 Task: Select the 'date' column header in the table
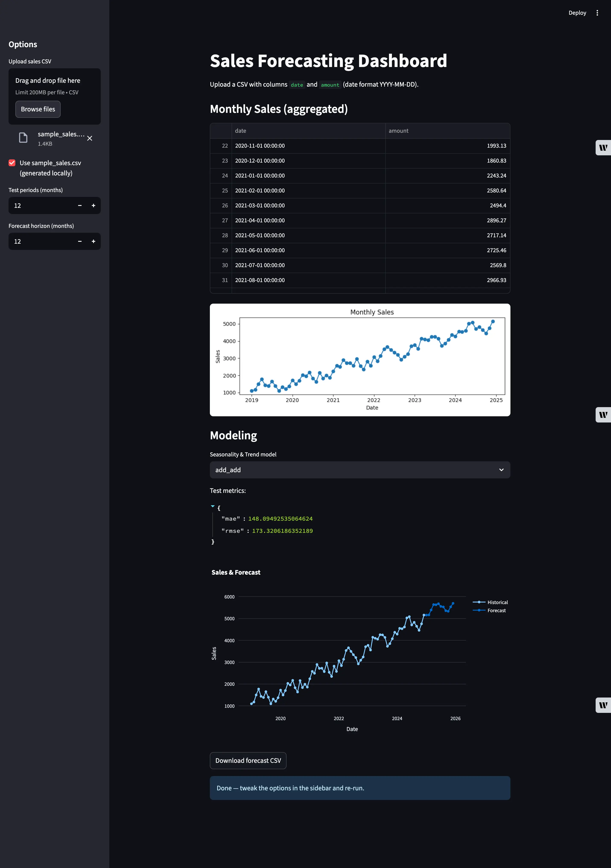241,130
